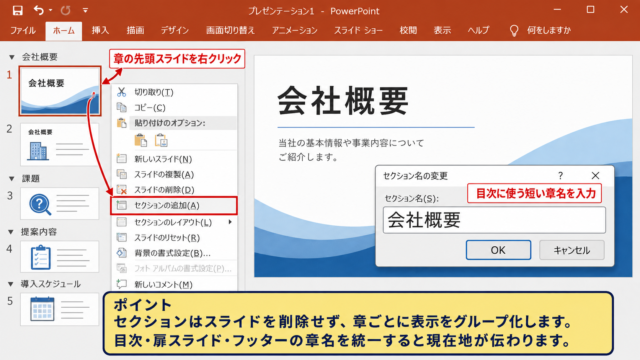
Task: Select slide 5 thumbnail with calendar
Action: pyautogui.click(x=60, y=309)
